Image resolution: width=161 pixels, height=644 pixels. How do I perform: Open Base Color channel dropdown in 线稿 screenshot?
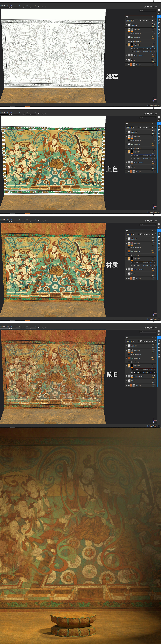130,21
